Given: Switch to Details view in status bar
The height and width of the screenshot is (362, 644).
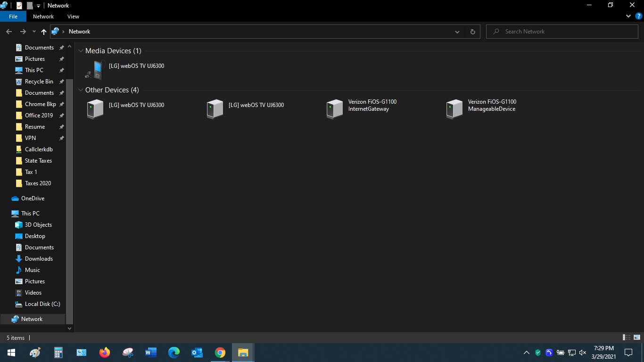Looking at the screenshot, I should [627, 337].
